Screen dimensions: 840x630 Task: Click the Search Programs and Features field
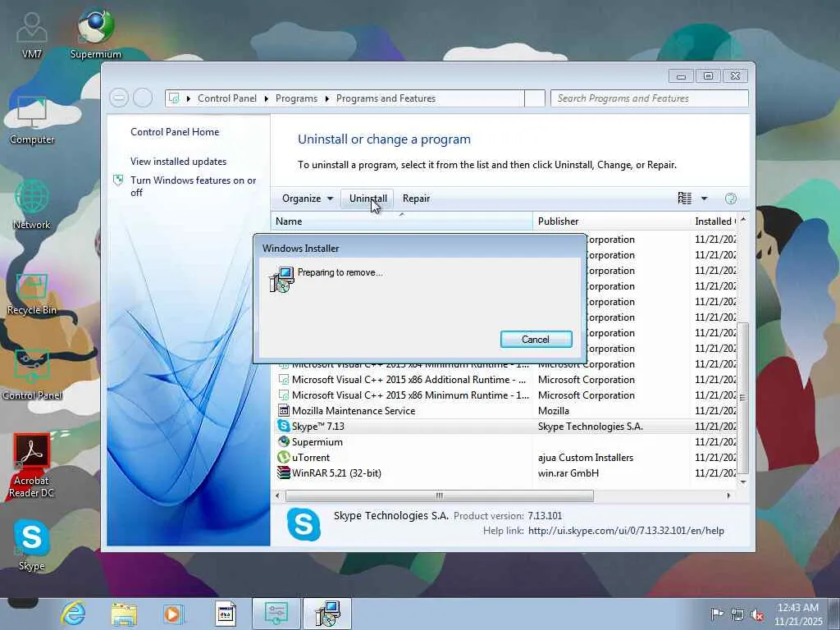click(650, 98)
